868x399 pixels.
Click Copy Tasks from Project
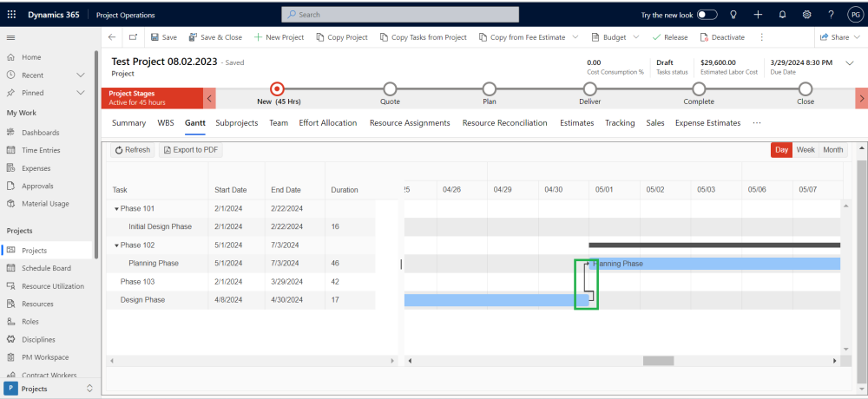click(x=424, y=37)
